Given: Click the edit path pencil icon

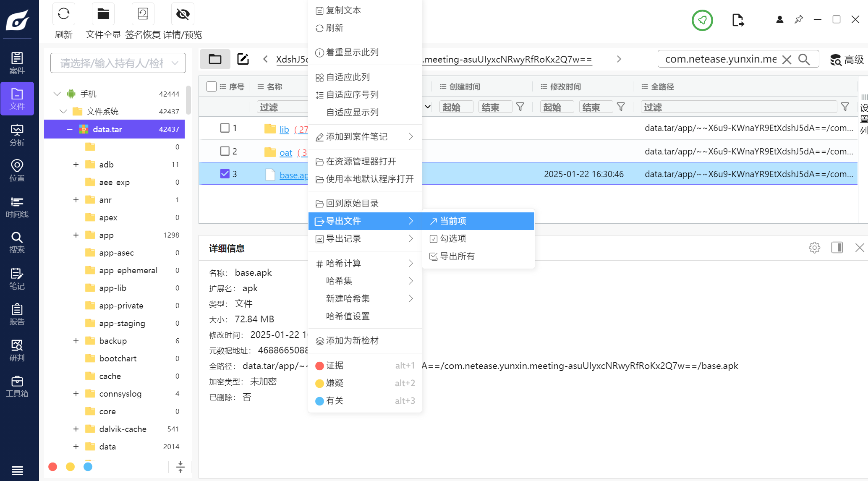Looking at the screenshot, I should coord(243,59).
